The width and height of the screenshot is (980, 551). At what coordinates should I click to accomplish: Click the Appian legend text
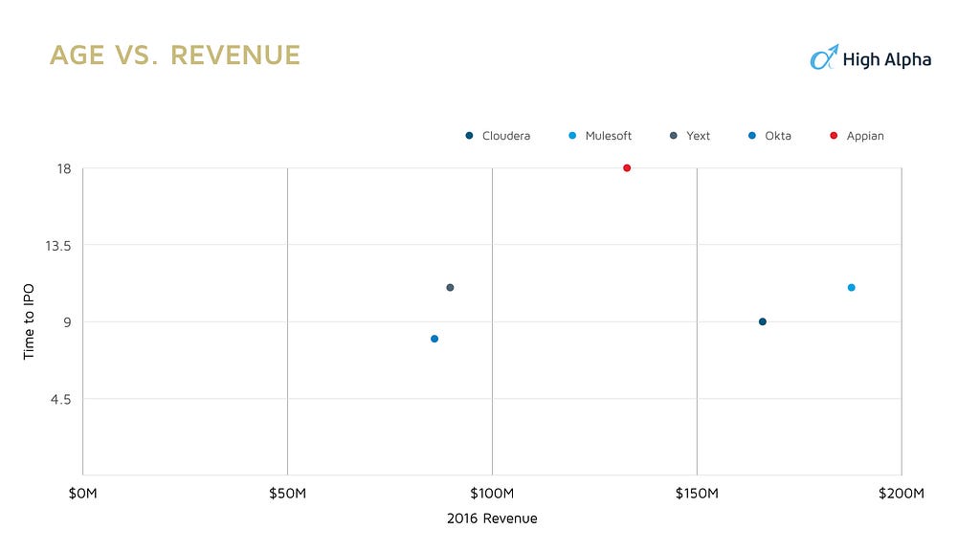tap(865, 136)
